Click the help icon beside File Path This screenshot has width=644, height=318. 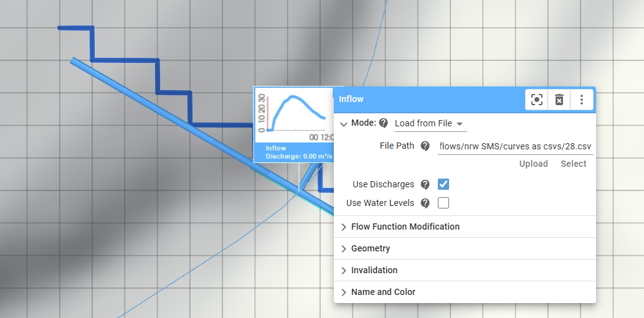(425, 146)
